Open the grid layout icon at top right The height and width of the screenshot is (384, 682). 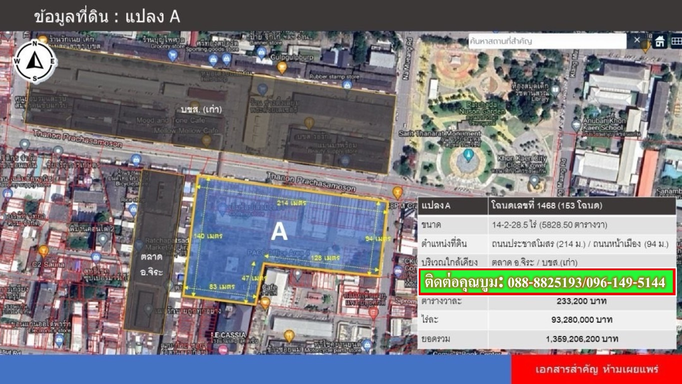point(676,41)
